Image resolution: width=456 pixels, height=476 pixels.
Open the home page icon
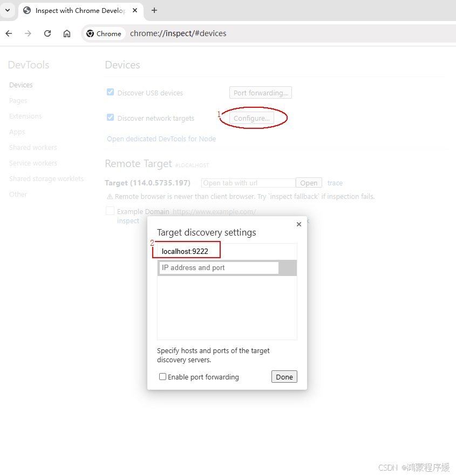67,33
